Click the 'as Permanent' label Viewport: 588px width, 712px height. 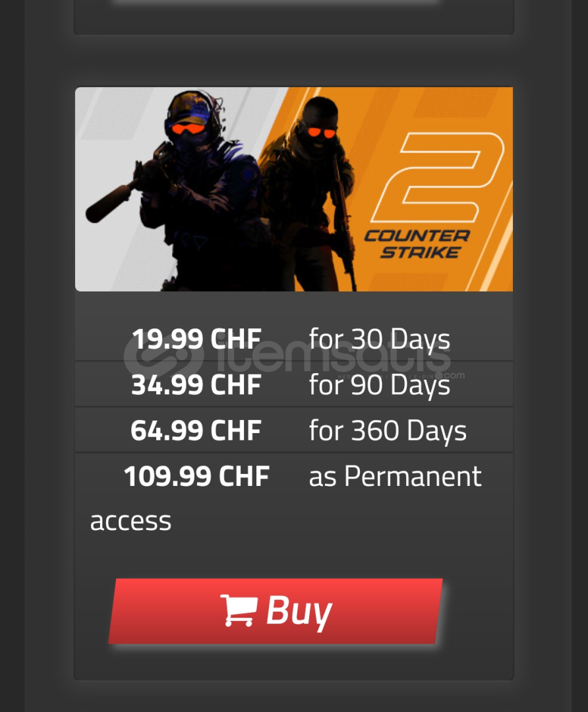point(395,477)
